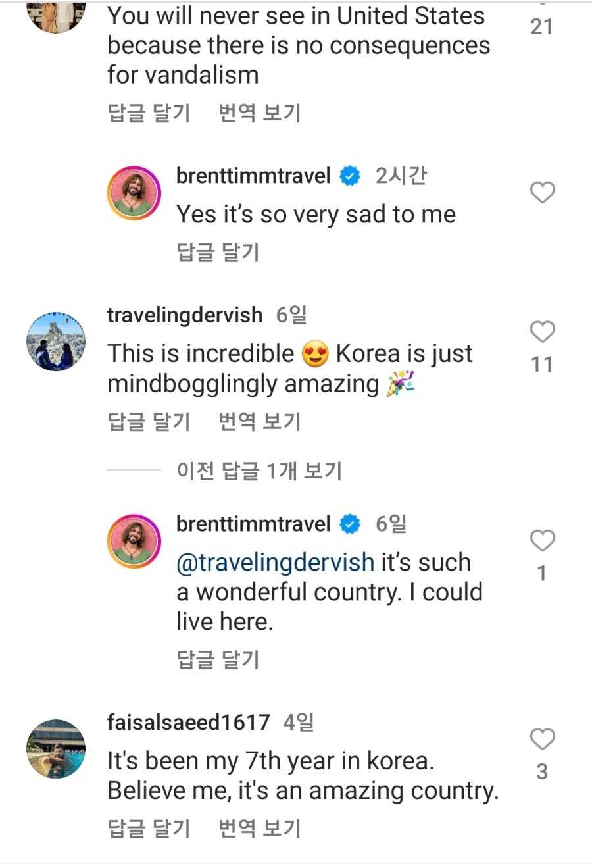Viewport: 592px width, 868px height.
Task: Tap verified badge beside brenttimmtravel 6일
Action: tap(350, 524)
